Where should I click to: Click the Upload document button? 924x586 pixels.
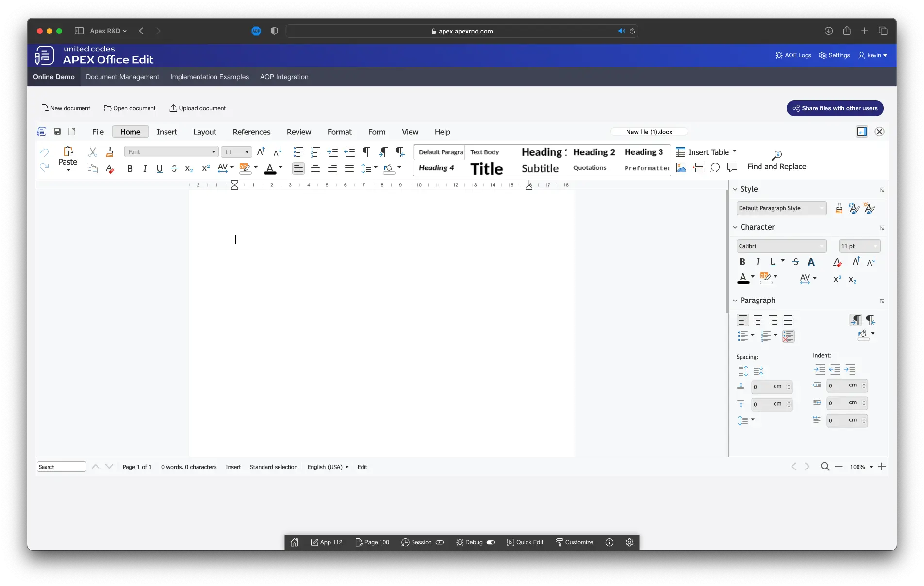(x=198, y=108)
